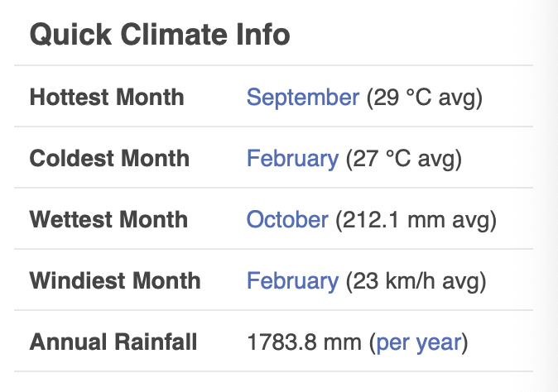Click the '(212.1 mm avg)' rainfall text
This screenshot has height=392, width=558.
pyautogui.click(x=416, y=220)
